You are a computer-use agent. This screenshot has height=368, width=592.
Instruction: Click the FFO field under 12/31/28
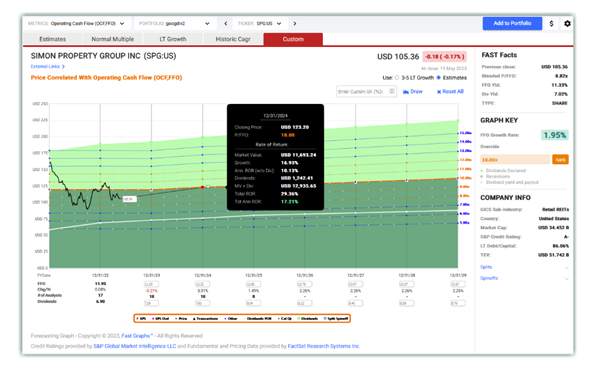pos(407,284)
